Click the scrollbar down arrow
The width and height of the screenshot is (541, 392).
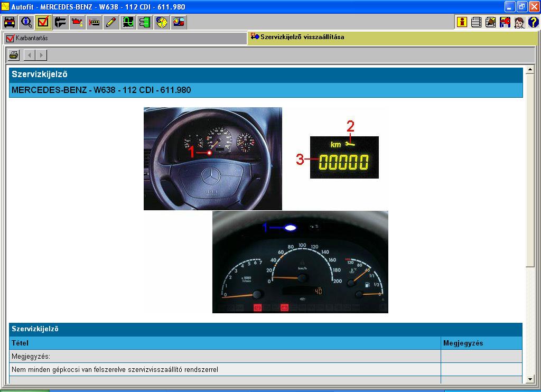pos(530,379)
